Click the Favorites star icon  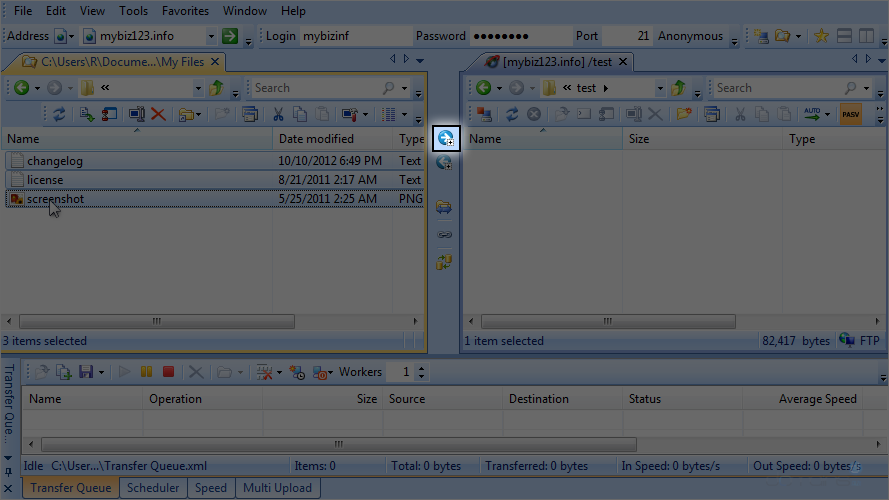(821, 36)
